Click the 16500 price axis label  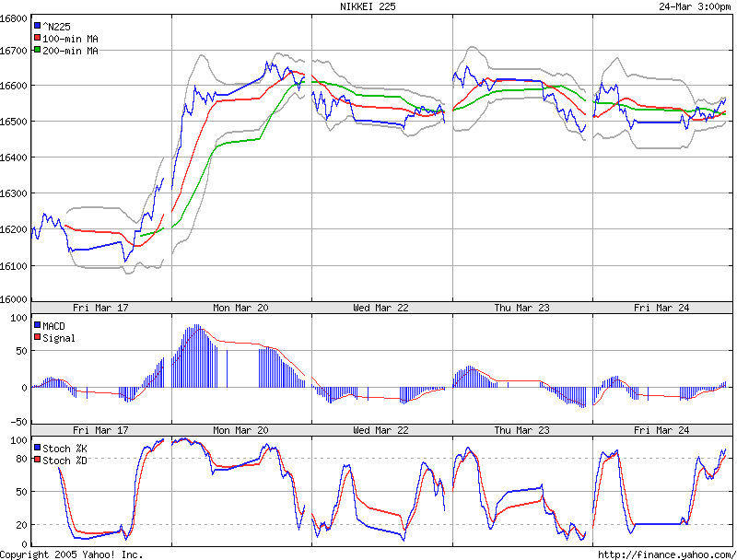click(x=14, y=122)
